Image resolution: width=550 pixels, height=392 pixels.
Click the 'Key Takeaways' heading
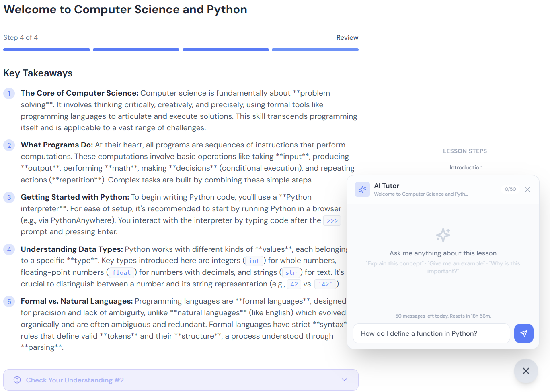[x=38, y=73]
